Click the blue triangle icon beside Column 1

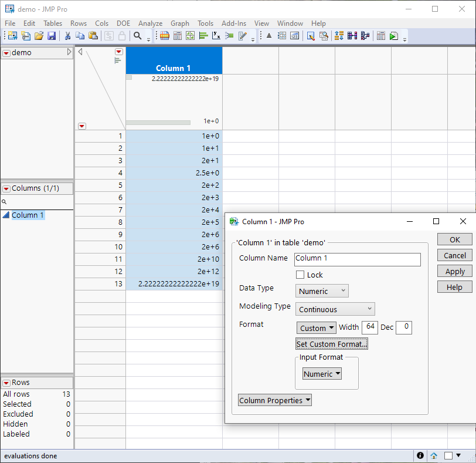(6, 215)
